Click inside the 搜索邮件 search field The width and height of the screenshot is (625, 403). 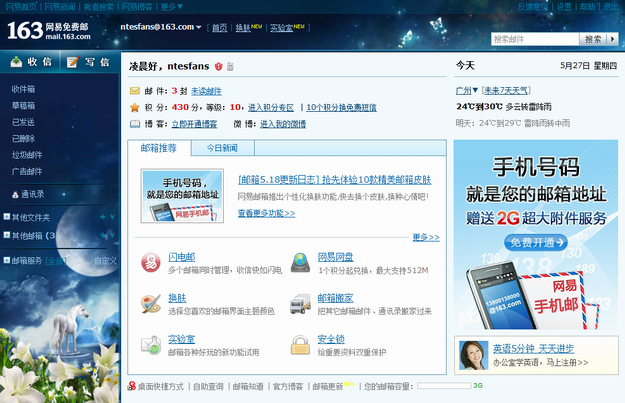[x=535, y=39]
